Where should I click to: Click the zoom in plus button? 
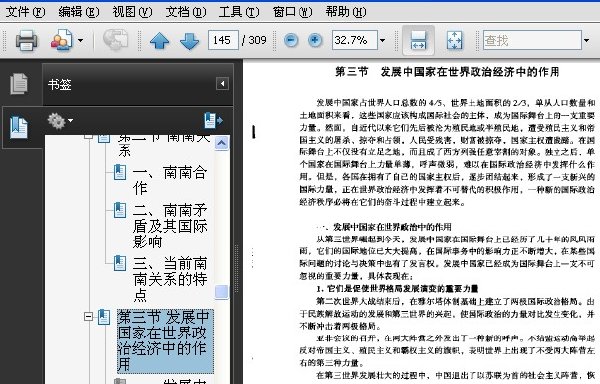(315, 40)
